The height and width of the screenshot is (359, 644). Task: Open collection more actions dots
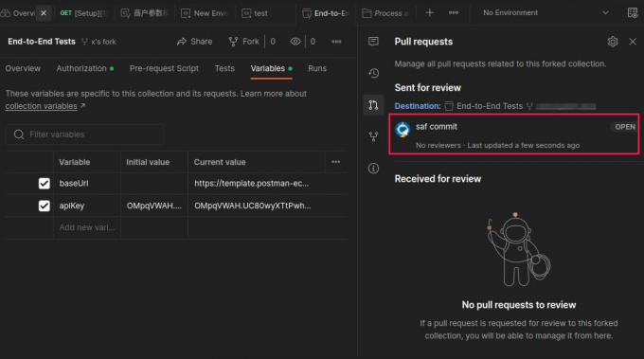tap(336, 42)
